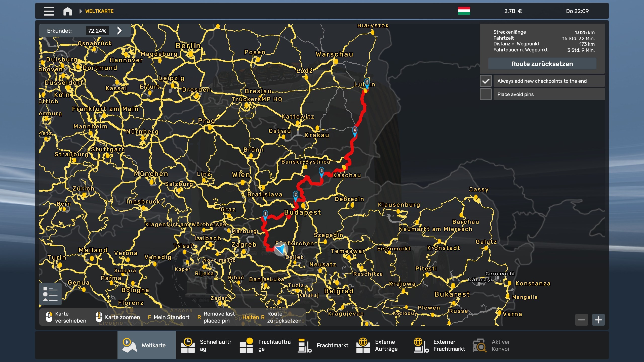Click the Berlin city label
Viewport: 644px width, 362px height.
coord(188,46)
